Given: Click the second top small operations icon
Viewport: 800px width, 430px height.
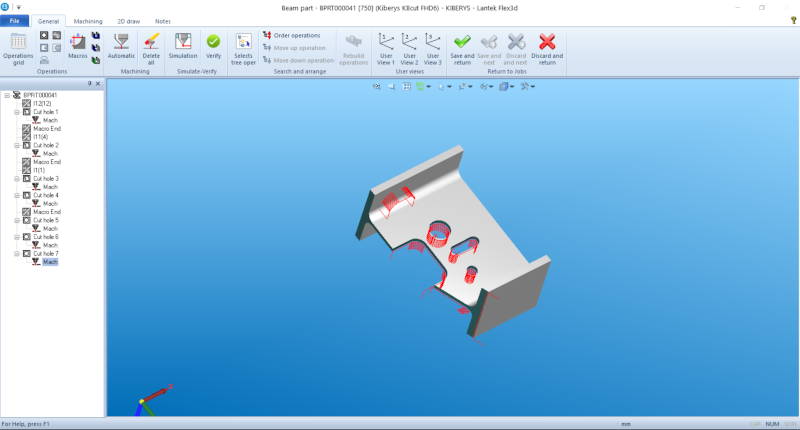Looking at the screenshot, I should click(x=57, y=35).
